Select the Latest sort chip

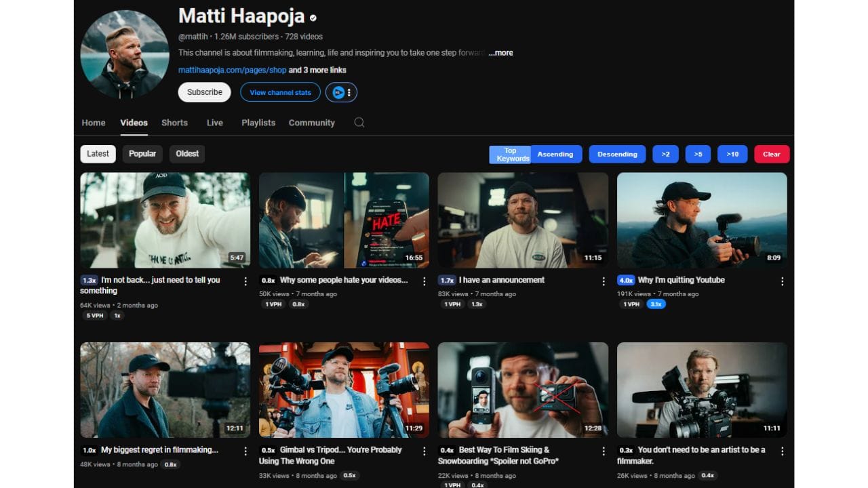click(98, 154)
